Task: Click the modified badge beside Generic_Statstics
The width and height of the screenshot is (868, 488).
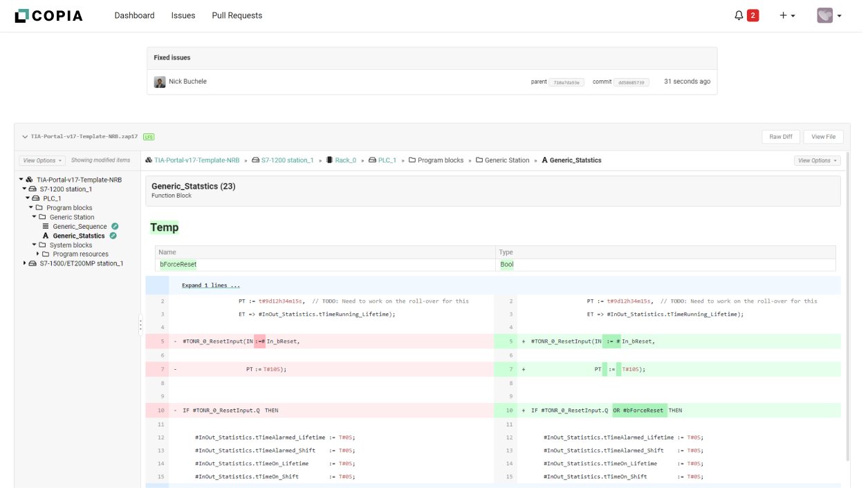Action: tap(113, 236)
